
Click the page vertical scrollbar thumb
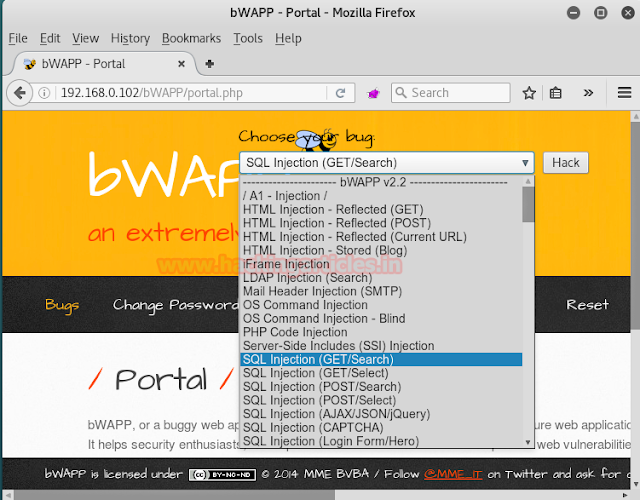pos(635,224)
